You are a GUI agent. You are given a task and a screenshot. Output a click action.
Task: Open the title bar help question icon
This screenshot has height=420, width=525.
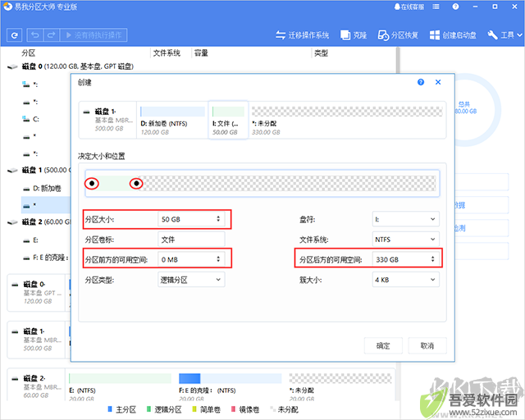pos(455,7)
